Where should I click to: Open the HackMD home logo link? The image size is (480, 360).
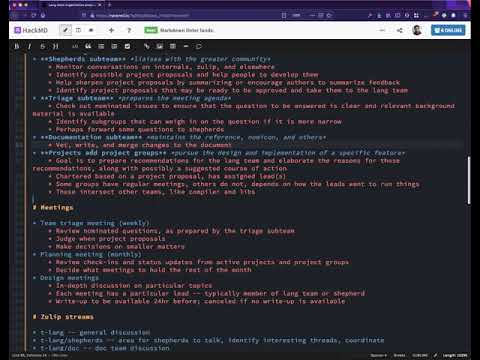coord(31,30)
